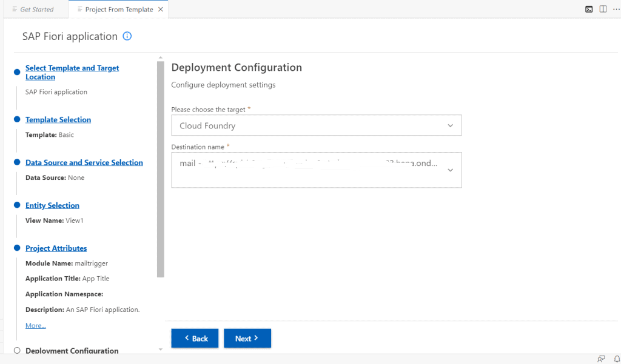
Task: Return to the Project Attributes step
Action: [56, 248]
